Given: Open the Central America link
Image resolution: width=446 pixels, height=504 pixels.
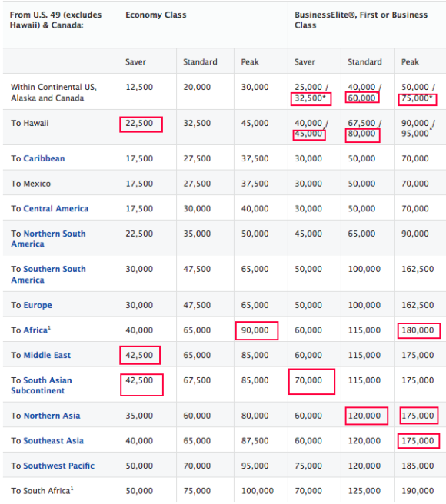Looking at the screenshot, I should point(56,209).
